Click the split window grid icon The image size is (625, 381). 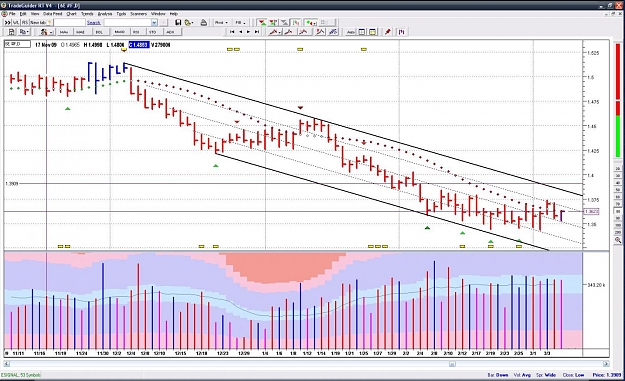point(362,32)
